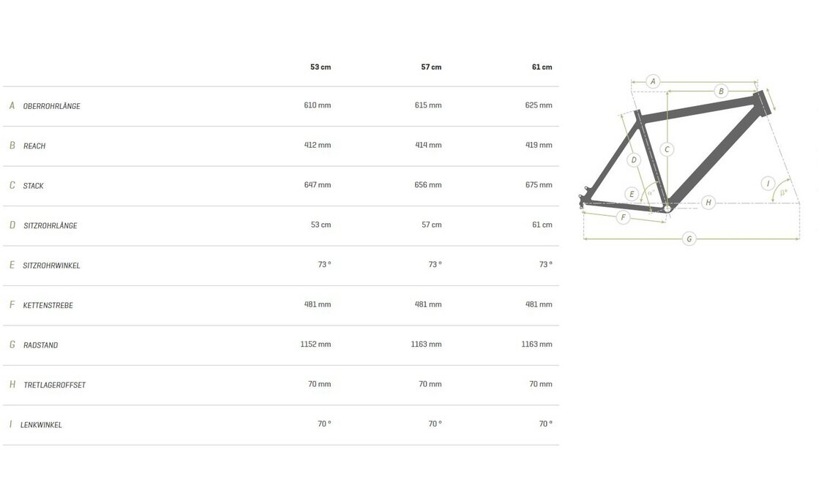Click the Oberrohrlänge row label
Viewport: 819px width, 504px height.
[51, 106]
